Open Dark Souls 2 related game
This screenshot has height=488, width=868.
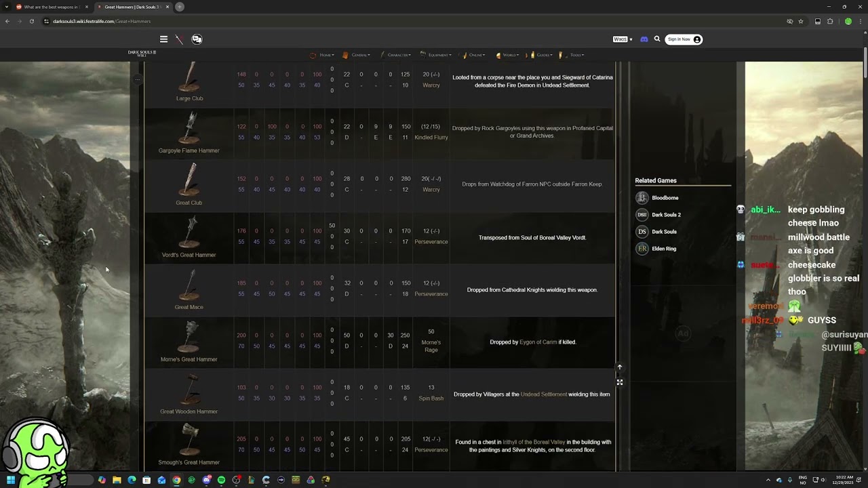pyautogui.click(x=667, y=215)
